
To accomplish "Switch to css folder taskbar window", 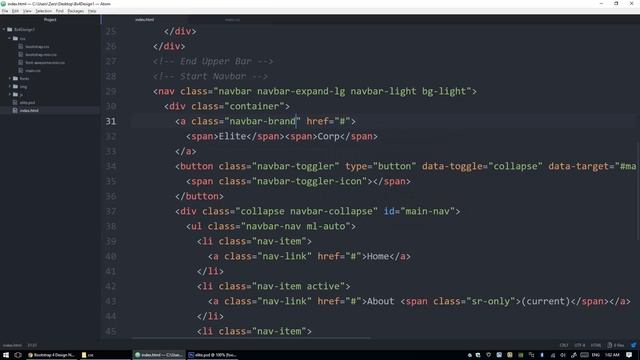I will click(x=105, y=355).
